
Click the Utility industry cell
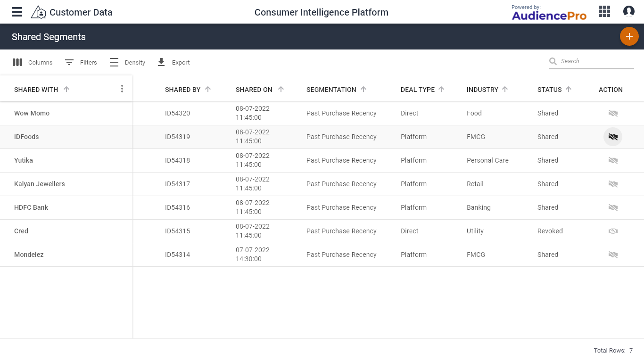(x=475, y=231)
